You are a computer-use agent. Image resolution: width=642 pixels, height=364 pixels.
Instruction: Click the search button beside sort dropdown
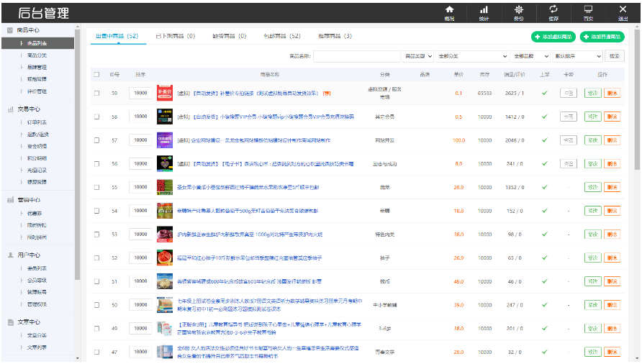(x=615, y=56)
